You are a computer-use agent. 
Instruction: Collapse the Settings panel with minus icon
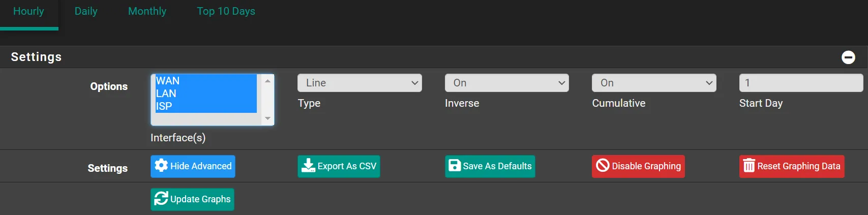coord(848,57)
